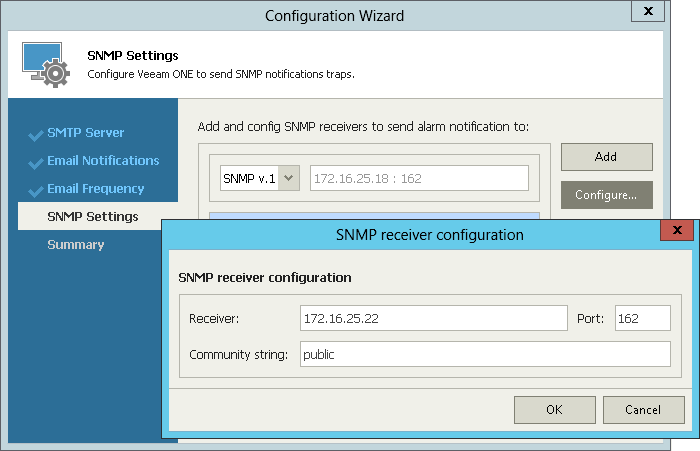Click the Configure... button
The image size is (700, 451).
(606, 195)
